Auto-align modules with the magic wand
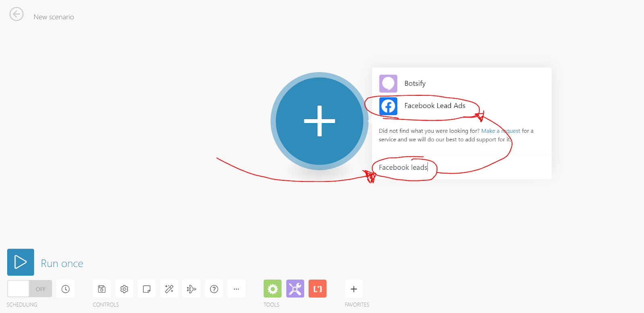Image resolution: width=644 pixels, height=313 pixels. click(x=169, y=289)
